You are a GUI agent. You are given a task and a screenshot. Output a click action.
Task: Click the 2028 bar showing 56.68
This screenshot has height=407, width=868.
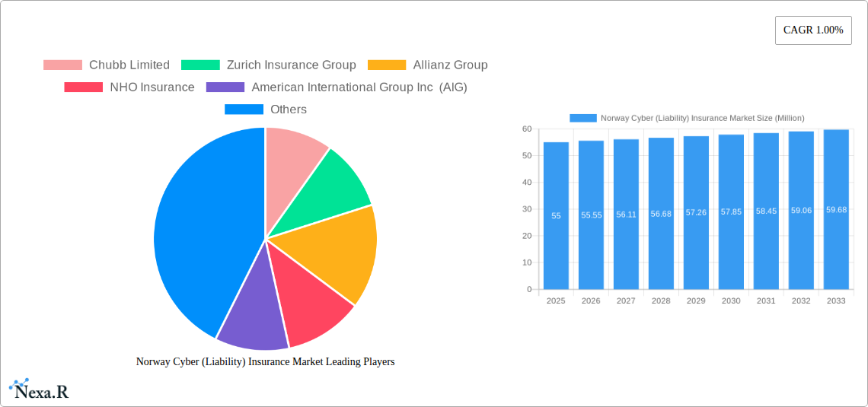tap(661, 214)
